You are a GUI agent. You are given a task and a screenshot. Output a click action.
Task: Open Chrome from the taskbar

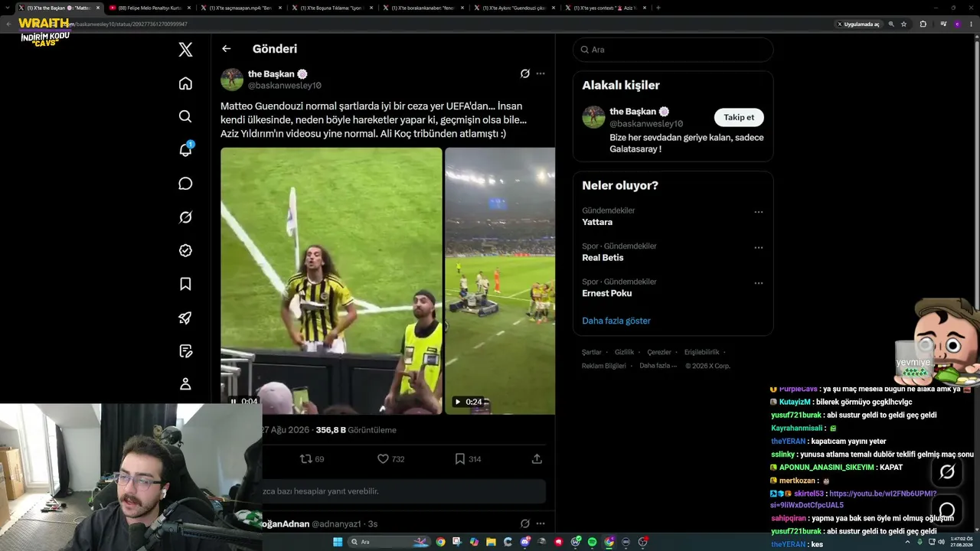440,542
